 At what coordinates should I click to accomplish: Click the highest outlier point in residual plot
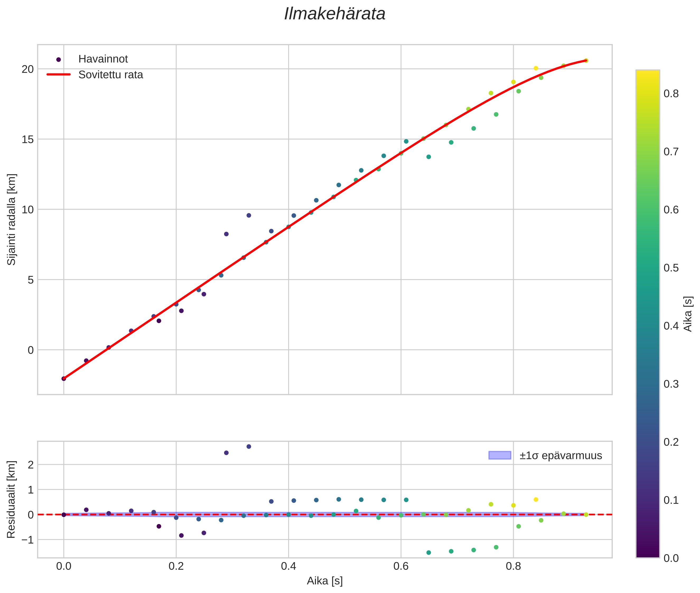(249, 446)
